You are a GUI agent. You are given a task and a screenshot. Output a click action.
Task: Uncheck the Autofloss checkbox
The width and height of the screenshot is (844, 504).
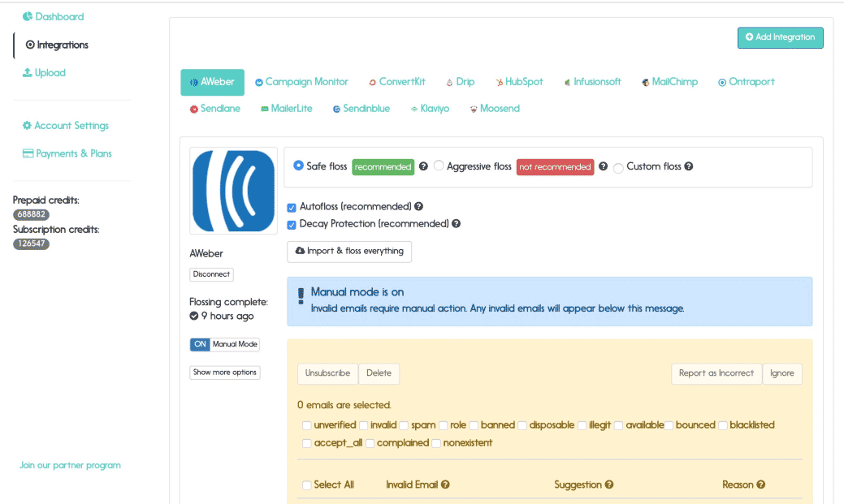tap(292, 207)
